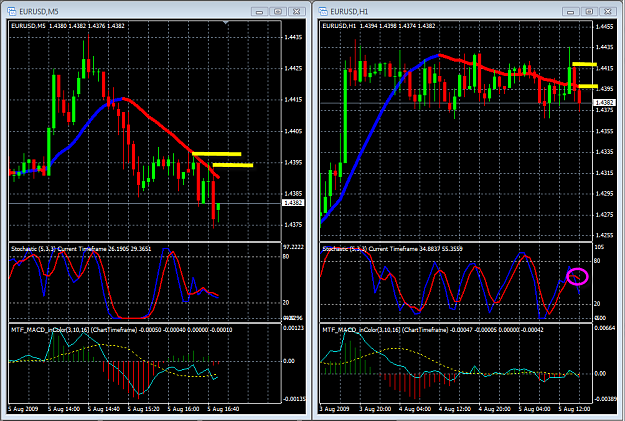The height and width of the screenshot is (421, 625).
Task: Click the '3 Aug 20:00' time label in H1
Action: coord(375,409)
